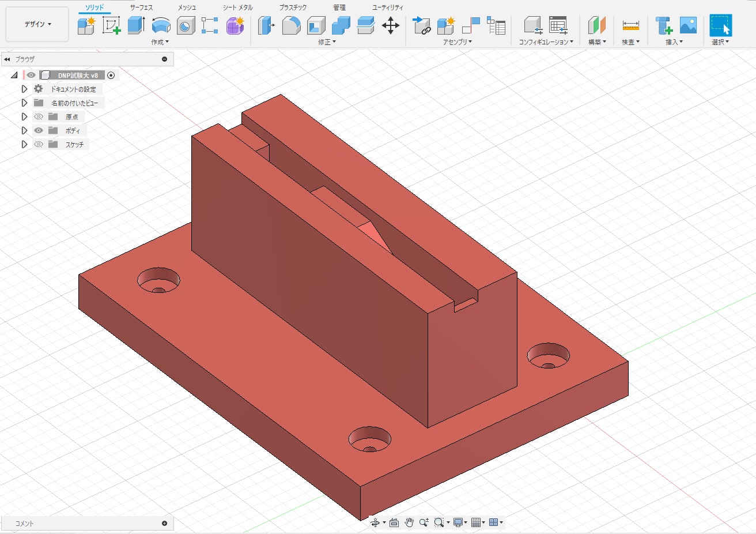Open the Create Form purple icon
Screen dimensions: 756x534
coord(235,25)
